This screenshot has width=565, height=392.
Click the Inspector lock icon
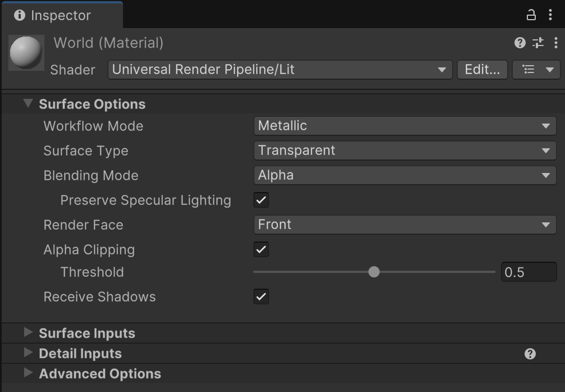click(x=531, y=15)
